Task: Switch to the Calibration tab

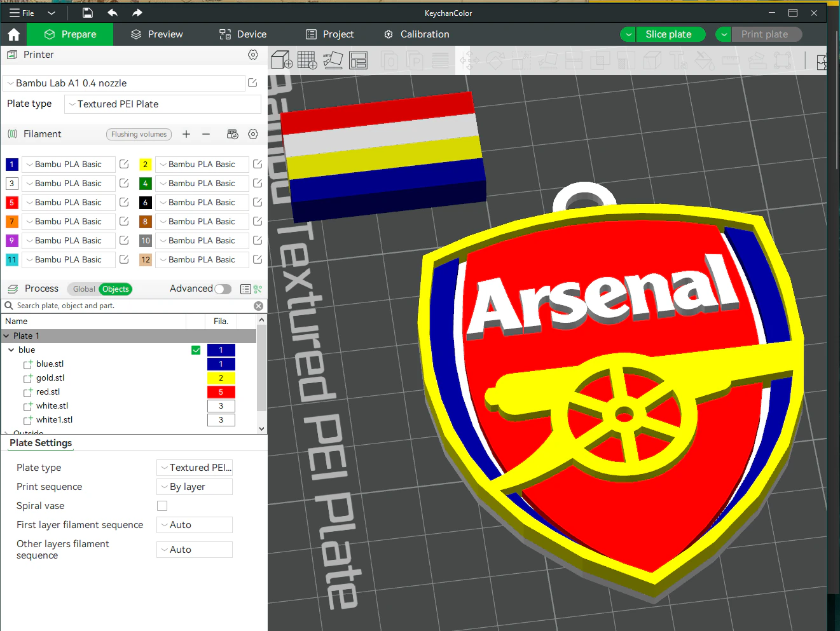Action: [417, 34]
